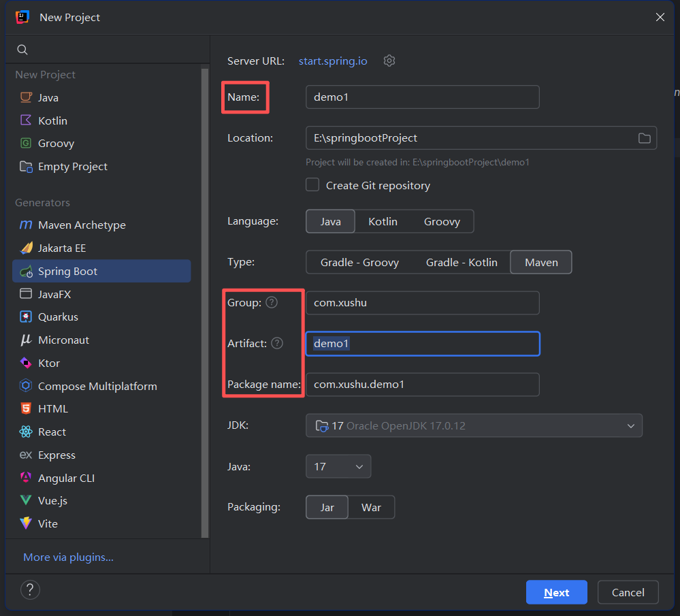The height and width of the screenshot is (616, 680).
Task: Select Kotlin project type in sidebar
Action: point(101,120)
